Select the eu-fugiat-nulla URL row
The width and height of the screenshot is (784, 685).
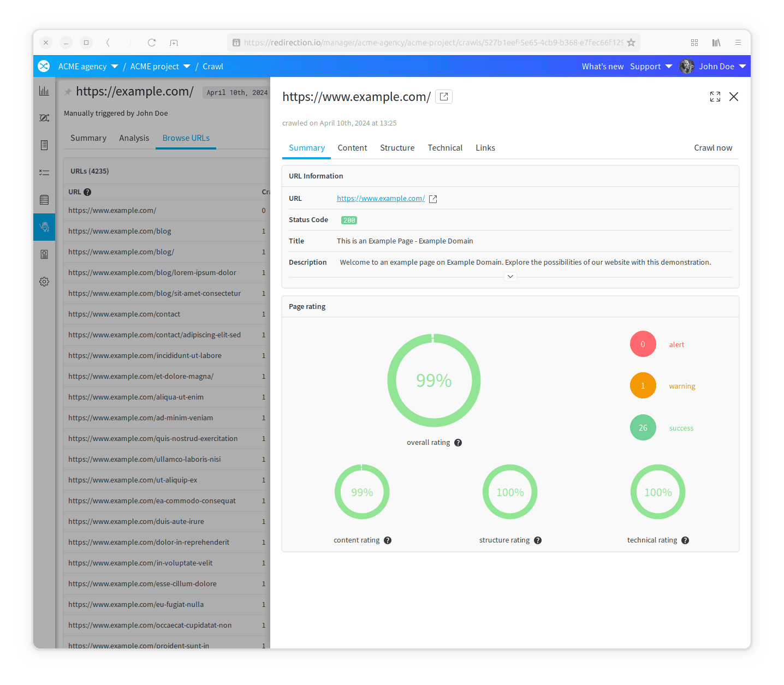click(167, 605)
